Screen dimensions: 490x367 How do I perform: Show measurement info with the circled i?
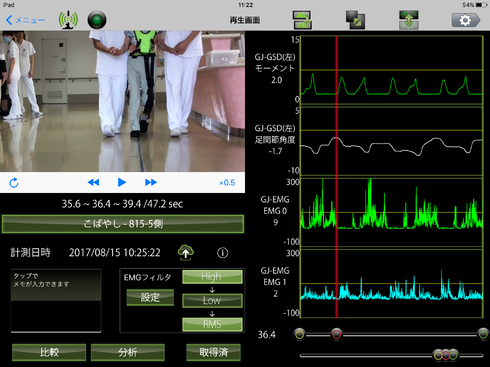[223, 253]
